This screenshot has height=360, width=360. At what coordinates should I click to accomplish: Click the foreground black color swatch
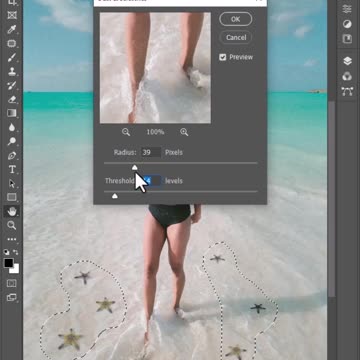(x=9, y=263)
